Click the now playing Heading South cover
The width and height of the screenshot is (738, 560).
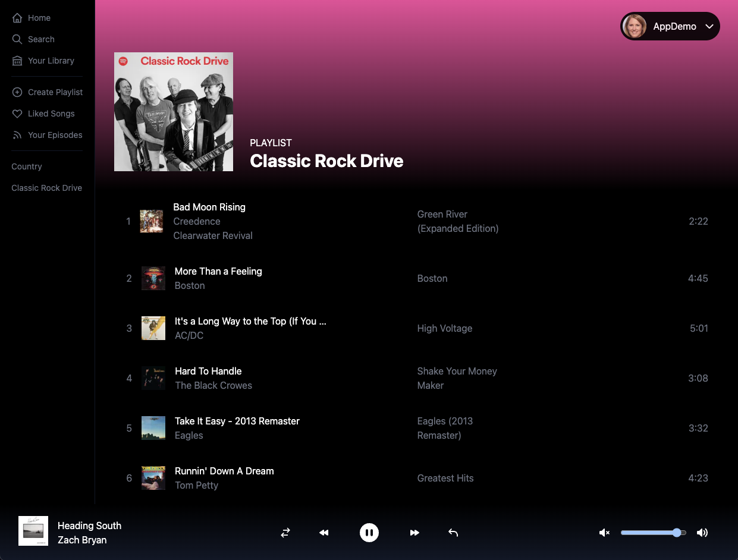click(x=33, y=531)
